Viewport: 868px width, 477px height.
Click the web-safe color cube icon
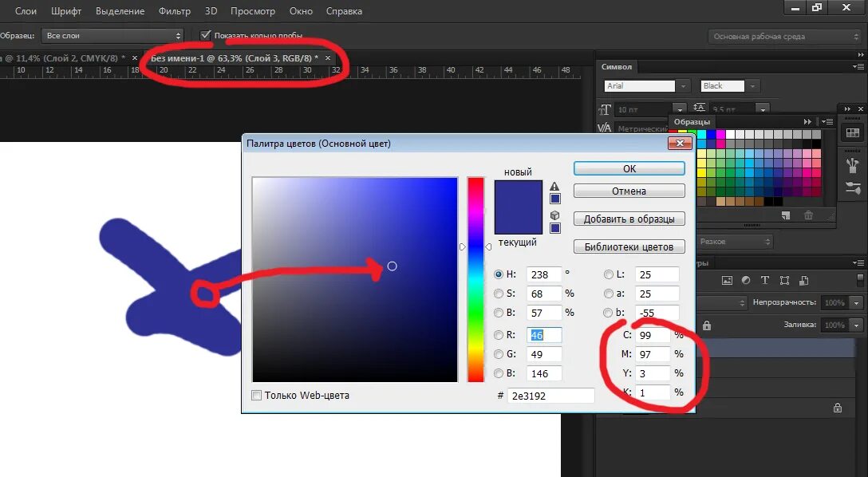pyautogui.click(x=554, y=215)
